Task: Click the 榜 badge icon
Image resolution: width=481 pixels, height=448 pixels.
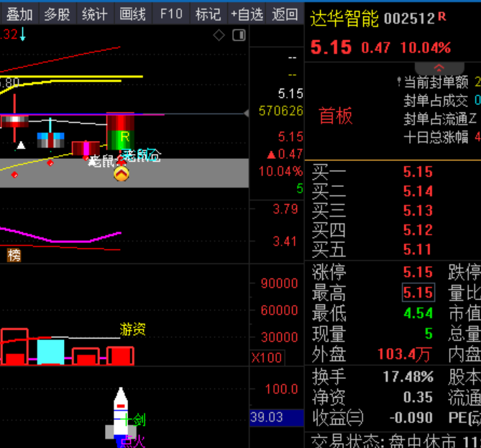Action: click(14, 255)
